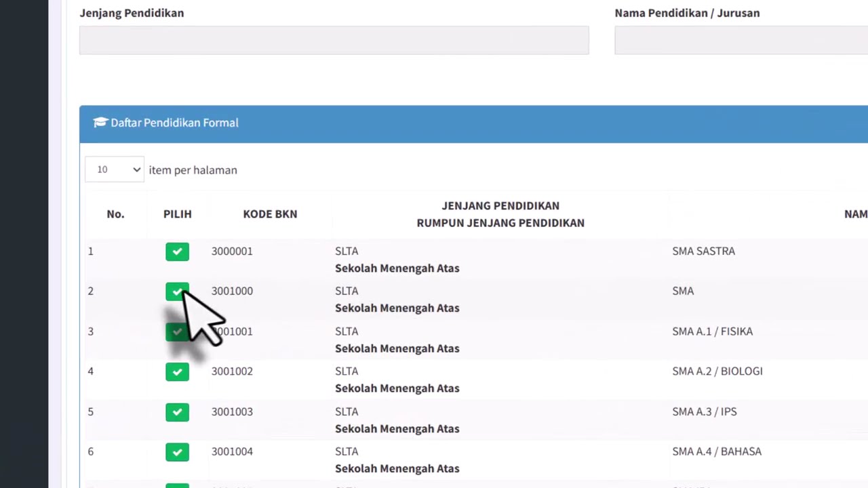Viewport: 868px width, 488px height.
Task: Click the KODE BKN column header
Action: (x=270, y=214)
